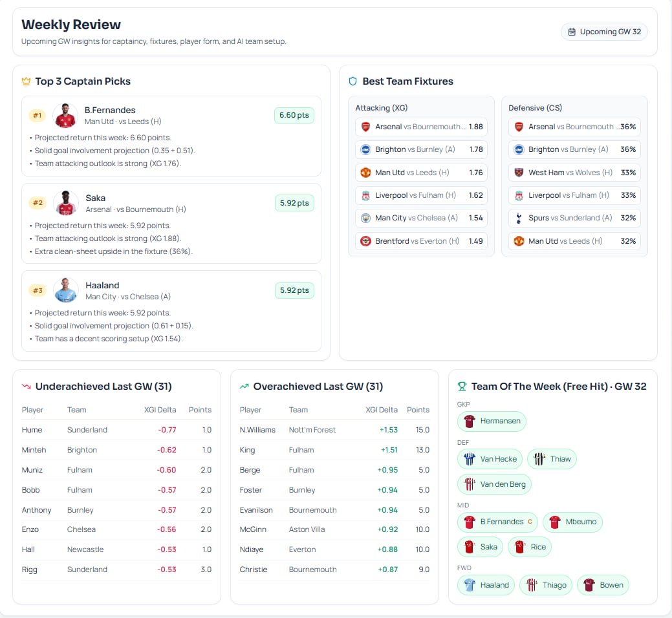
Task: Open the Arsenal vs Bournemouth 1.88 fixture row
Action: [421, 127]
